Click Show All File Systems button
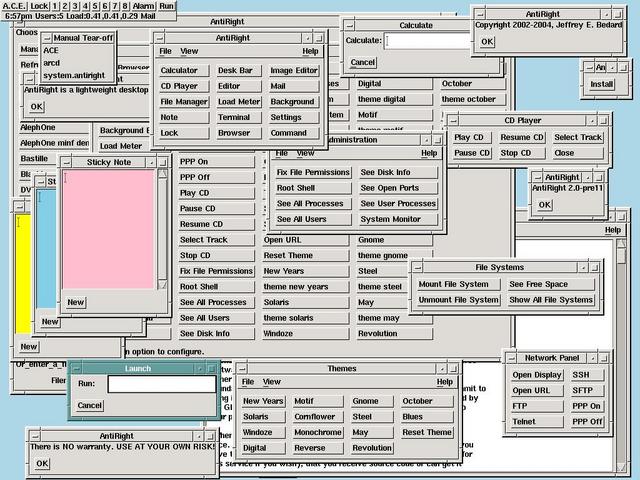The image size is (640, 480). [x=551, y=300]
